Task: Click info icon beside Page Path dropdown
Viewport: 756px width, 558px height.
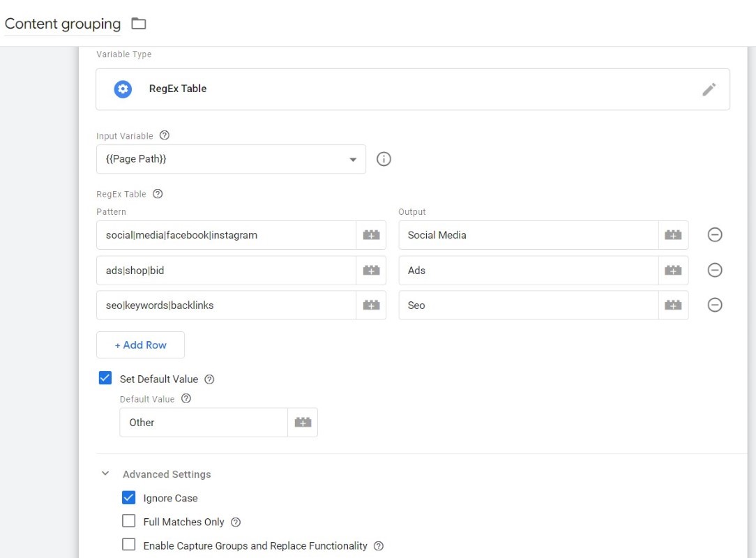Action: (384, 159)
